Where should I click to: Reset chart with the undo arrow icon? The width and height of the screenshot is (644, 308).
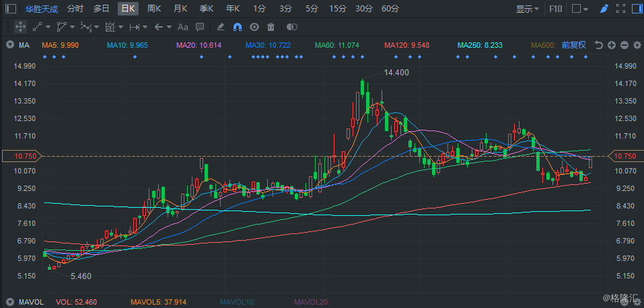(599, 45)
